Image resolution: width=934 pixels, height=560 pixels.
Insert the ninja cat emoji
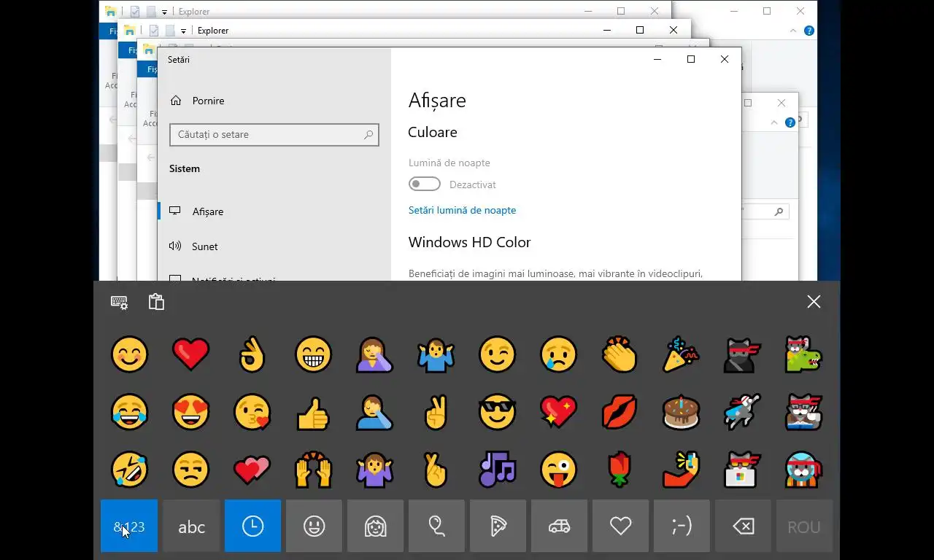[742, 355]
